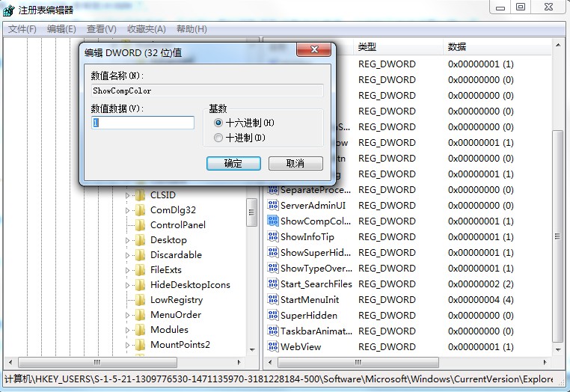Click the CLSID folder icon
The height and width of the screenshot is (392, 570).
point(141,195)
